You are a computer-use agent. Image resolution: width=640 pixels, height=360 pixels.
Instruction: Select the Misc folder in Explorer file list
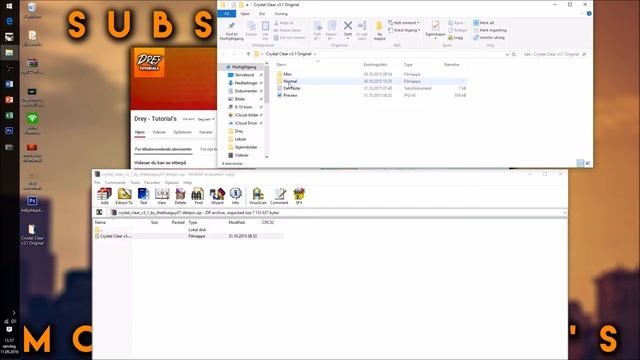287,74
